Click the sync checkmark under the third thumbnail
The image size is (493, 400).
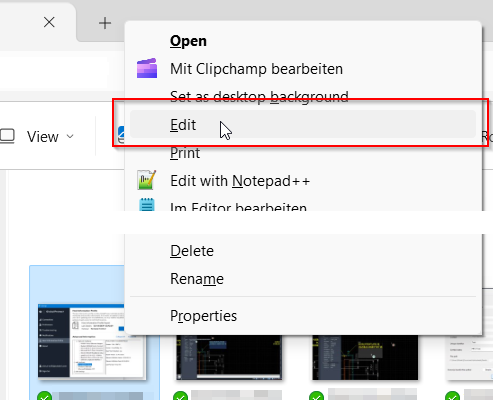tap(316, 396)
